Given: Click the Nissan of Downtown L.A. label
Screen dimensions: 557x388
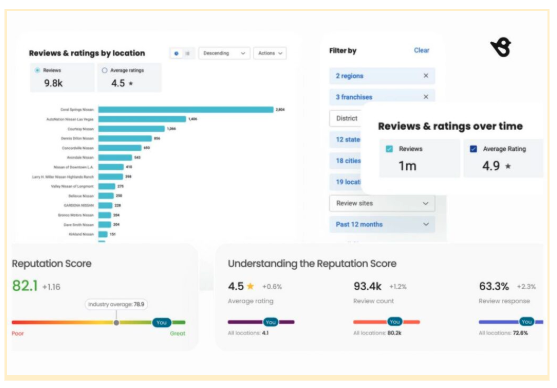Looking at the screenshot, I should (x=74, y=167).
